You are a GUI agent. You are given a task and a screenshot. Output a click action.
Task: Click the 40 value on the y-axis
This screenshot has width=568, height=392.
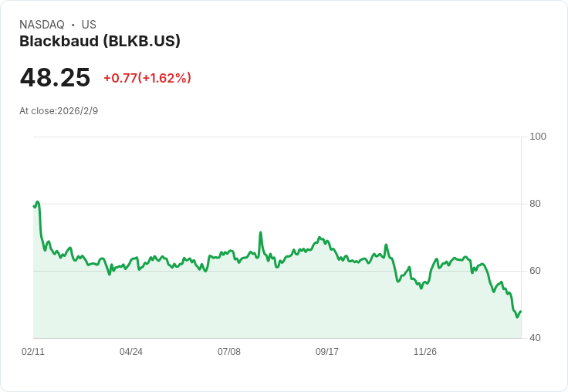(535, 338)
